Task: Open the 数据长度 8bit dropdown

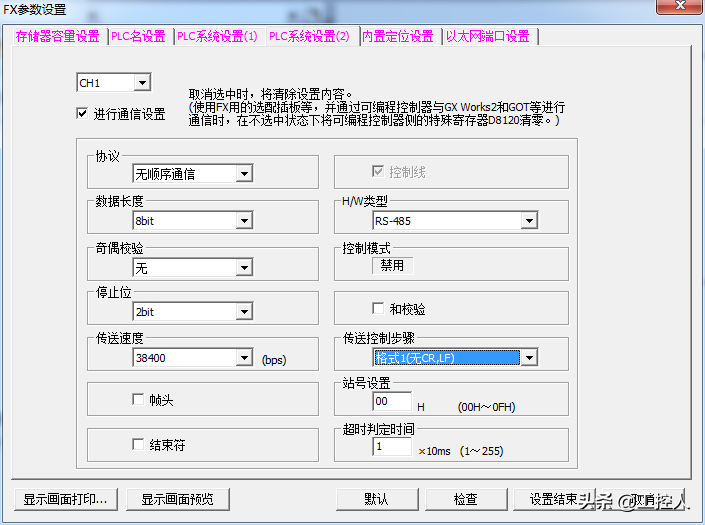Action: point(244,221)
